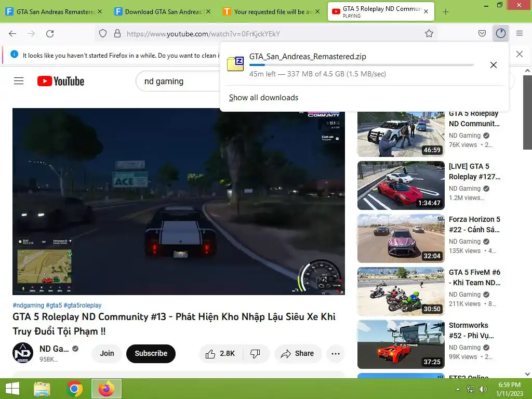Screen dimensions: 532x399
Task: Click the page vertical scrollbar thumb
Action: (x=527, y=112)
